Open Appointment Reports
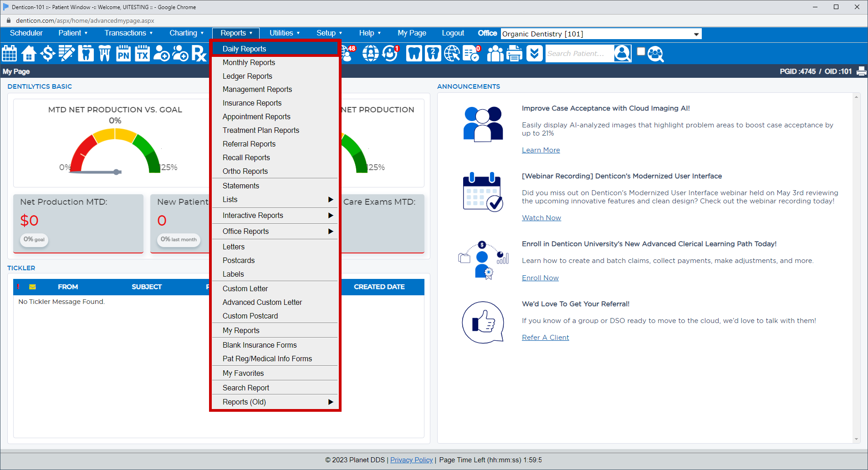Image resolution: width=868 pixels, height=470 pixels. tap(275, 117)
